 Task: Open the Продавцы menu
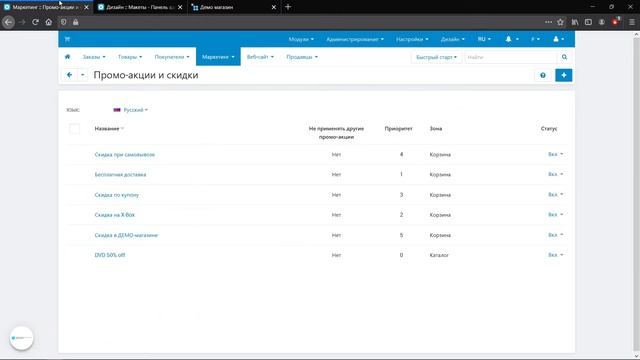[302, 57]
